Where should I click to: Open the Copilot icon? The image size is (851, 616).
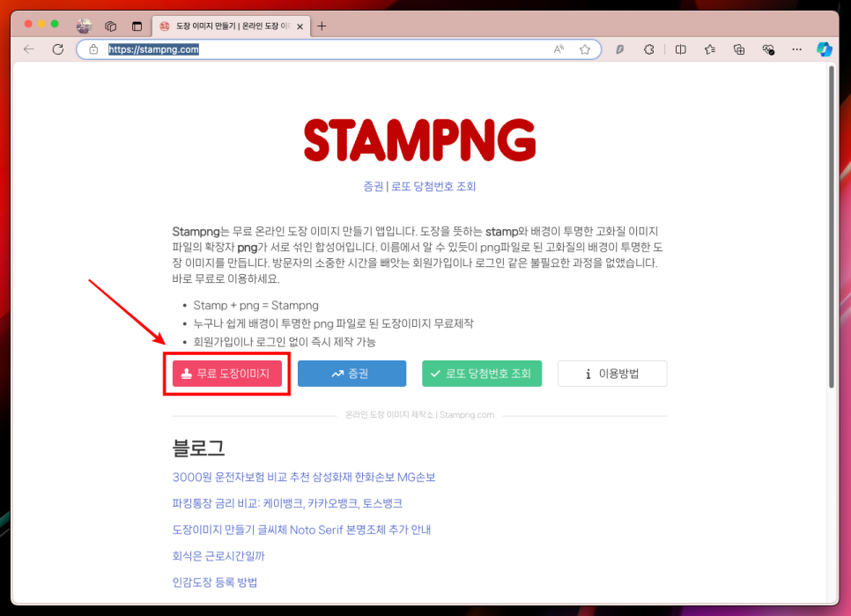825,49
